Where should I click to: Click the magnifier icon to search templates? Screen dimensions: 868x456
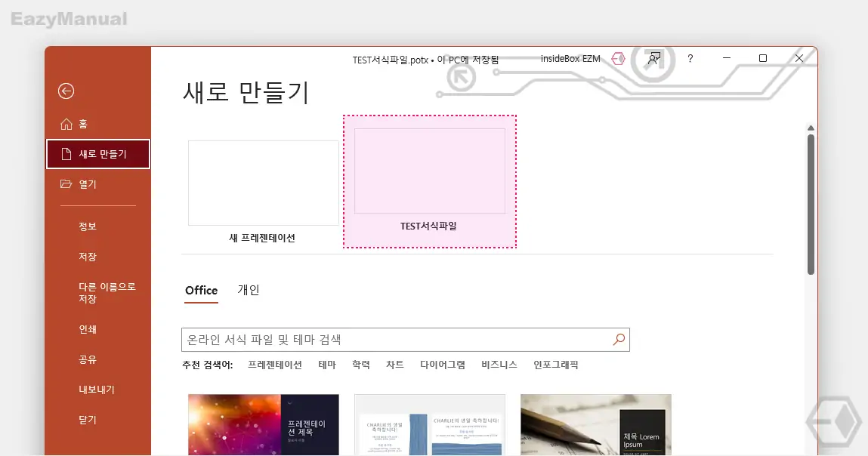click(x=618, y=340)
